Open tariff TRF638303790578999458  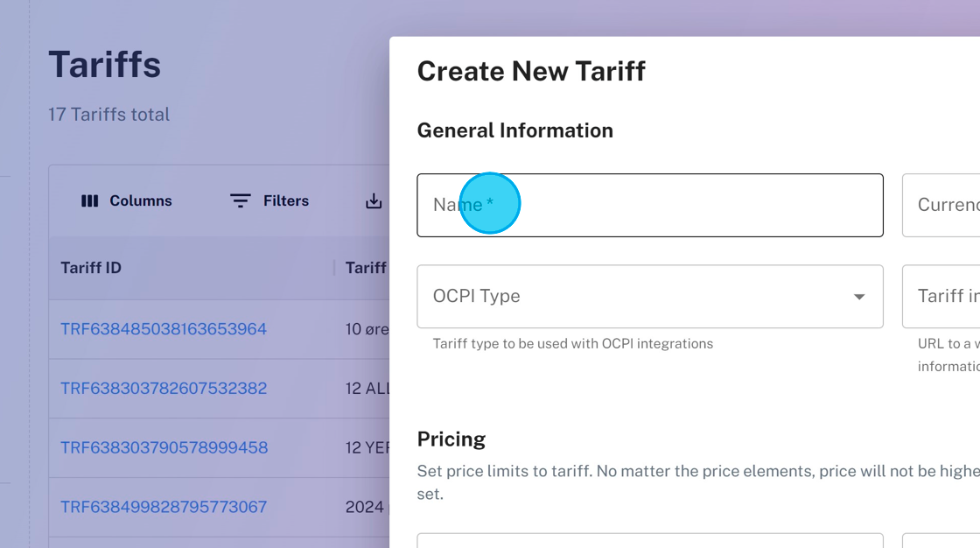pos(164,447)
